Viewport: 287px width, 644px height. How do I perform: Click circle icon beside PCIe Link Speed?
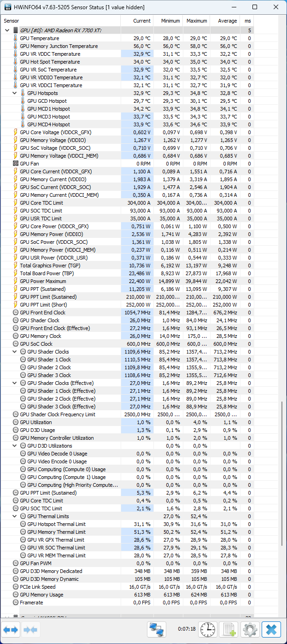coord(16,587)
